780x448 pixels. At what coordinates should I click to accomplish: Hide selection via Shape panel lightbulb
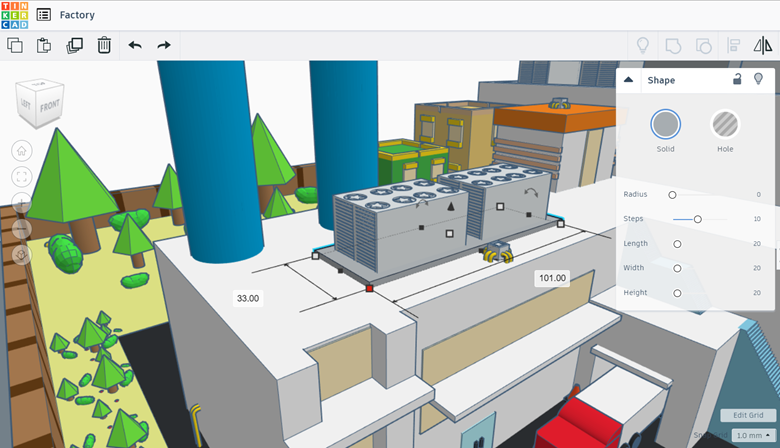[x=759, y=79]
